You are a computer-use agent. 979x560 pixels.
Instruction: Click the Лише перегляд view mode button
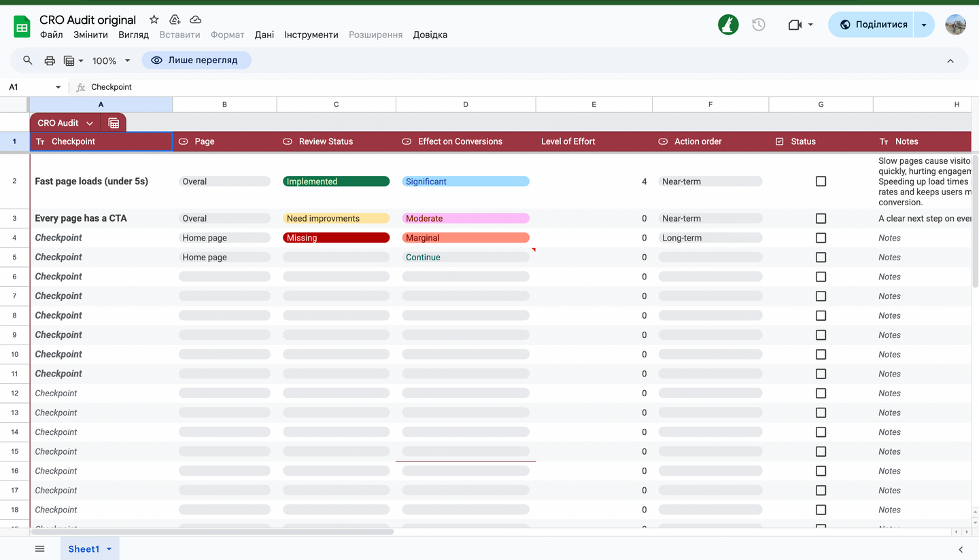[x=196, y=60]
